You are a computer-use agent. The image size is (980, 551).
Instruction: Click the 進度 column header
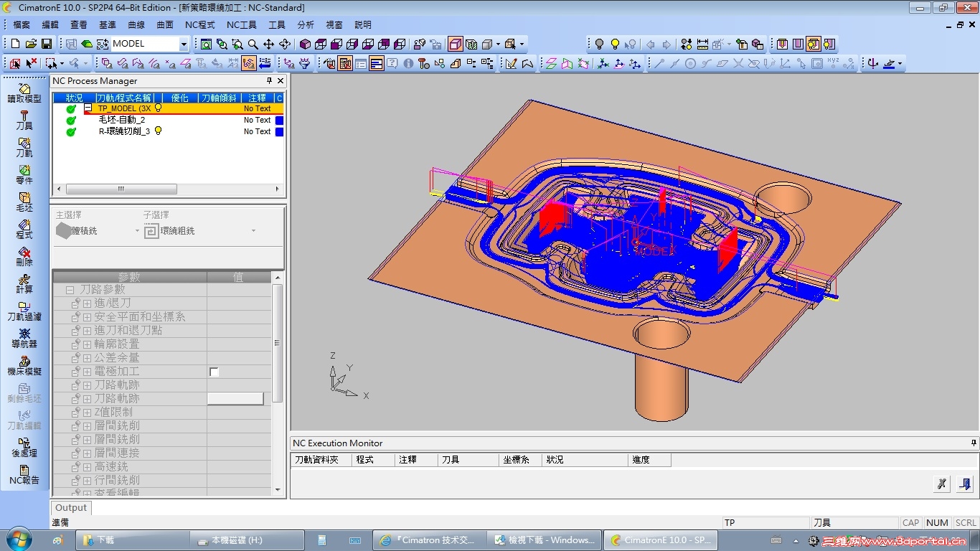pyautogui.click(x=649, y=460)
